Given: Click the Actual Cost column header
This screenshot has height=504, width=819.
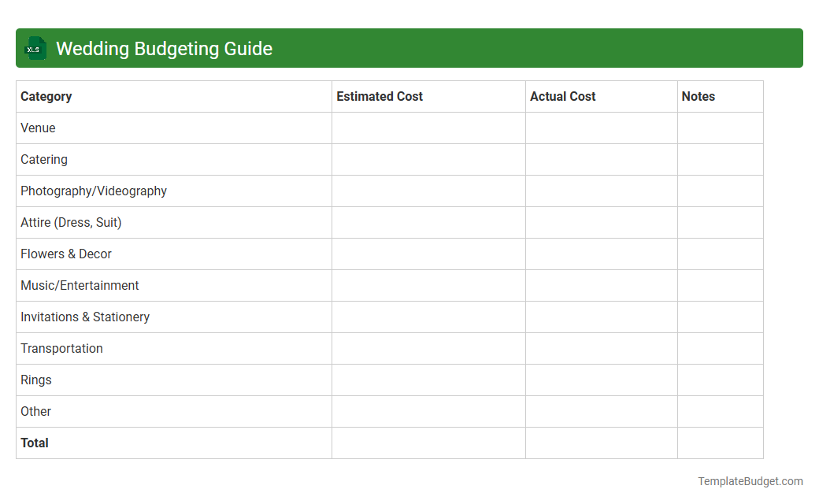Looking at the screenshot, I should pos(563,96).
